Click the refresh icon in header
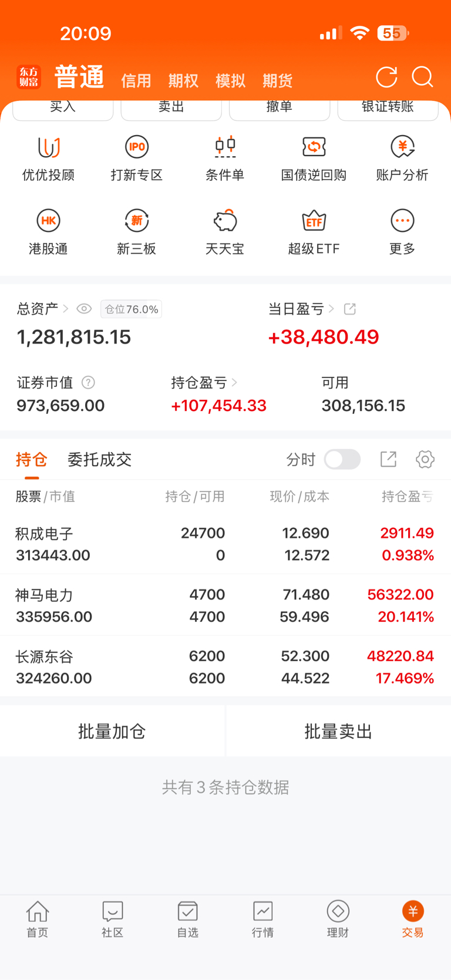This screenshot has width=451, height=980. pos(386,77)
